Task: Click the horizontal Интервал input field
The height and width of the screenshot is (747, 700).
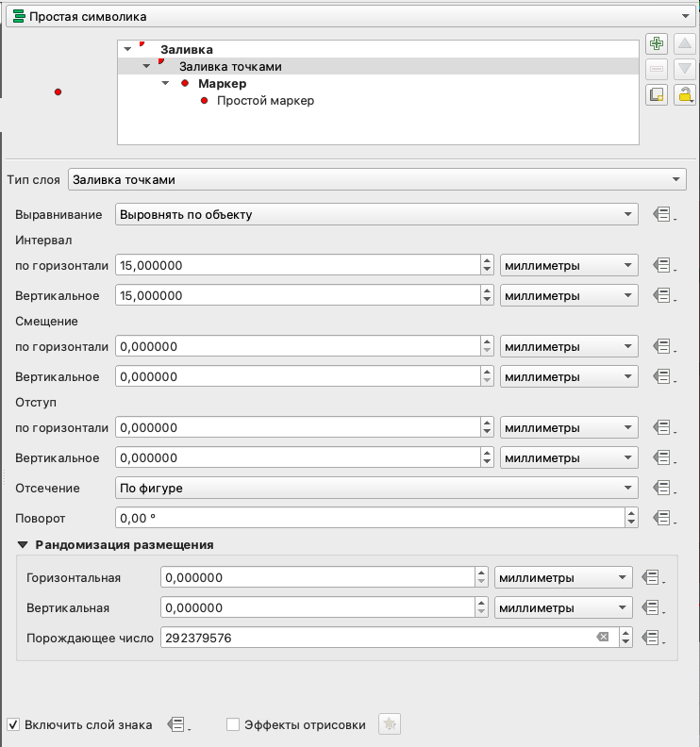Action: pos(297,266)
